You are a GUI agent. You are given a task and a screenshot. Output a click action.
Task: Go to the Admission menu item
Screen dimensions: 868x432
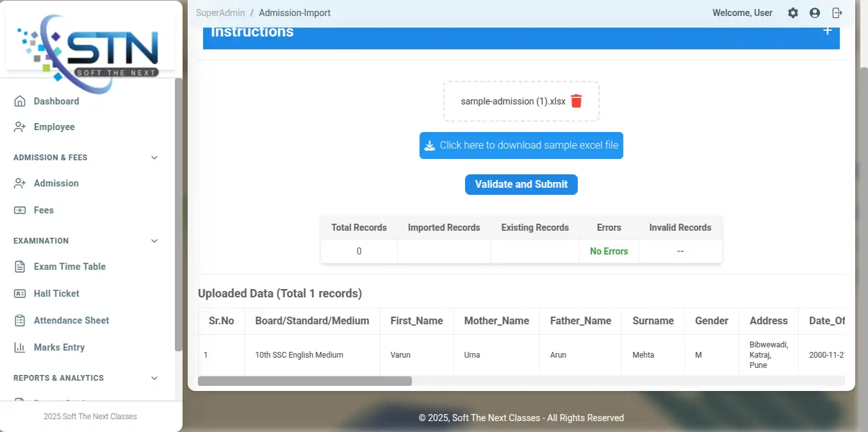(56, 183)
